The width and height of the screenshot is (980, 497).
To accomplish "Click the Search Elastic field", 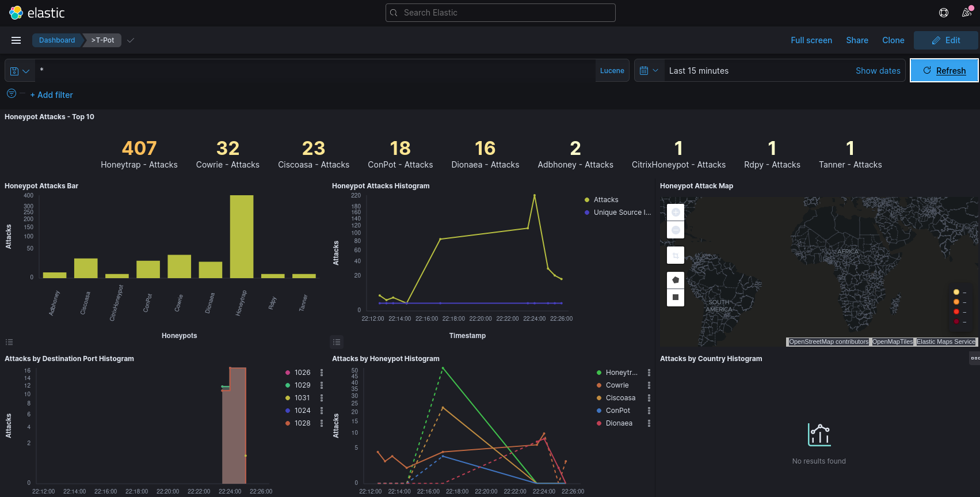I will (500, 13).
